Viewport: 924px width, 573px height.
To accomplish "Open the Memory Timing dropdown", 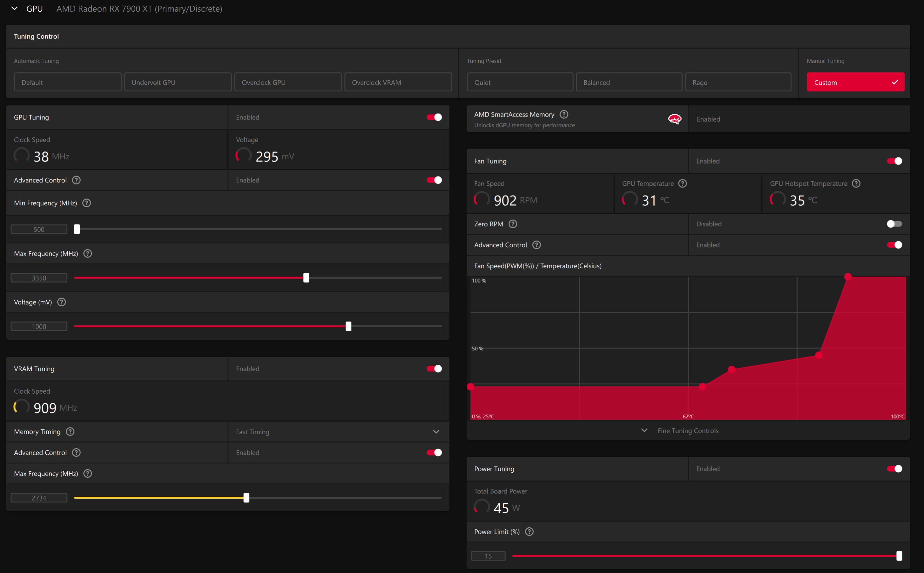I will pyautogui.click(x=339, y=432).
